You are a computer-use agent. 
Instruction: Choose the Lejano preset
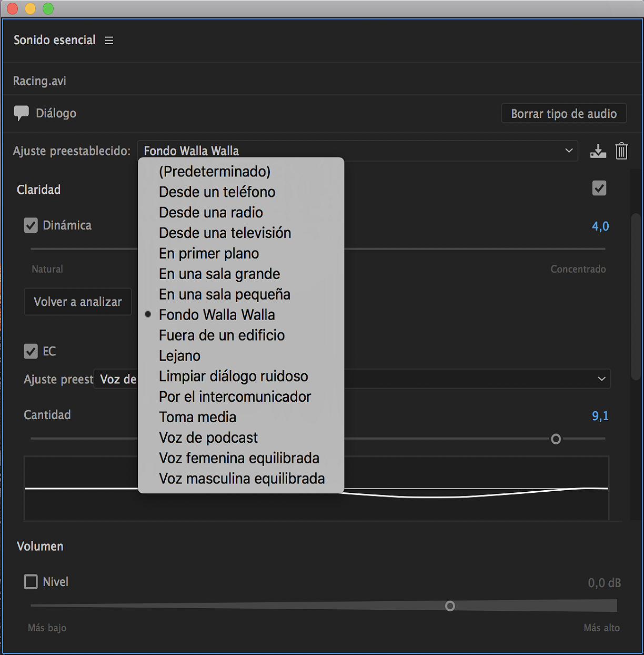241,356
